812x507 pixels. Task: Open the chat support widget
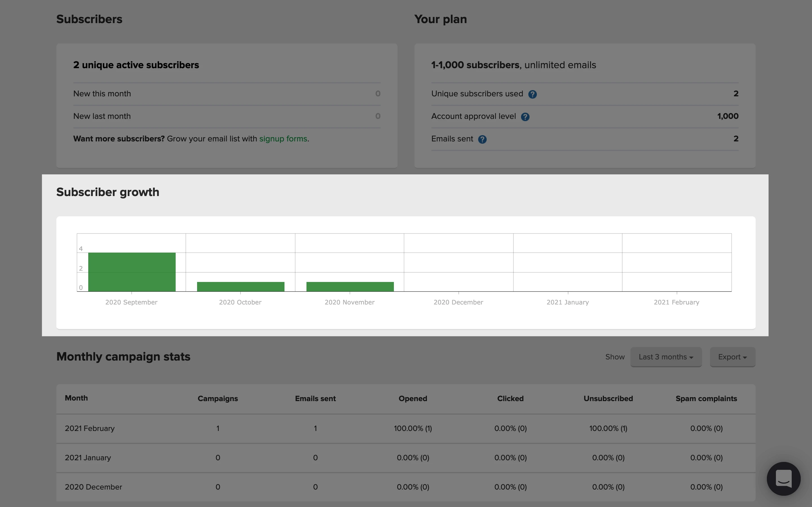coord(783,479)
